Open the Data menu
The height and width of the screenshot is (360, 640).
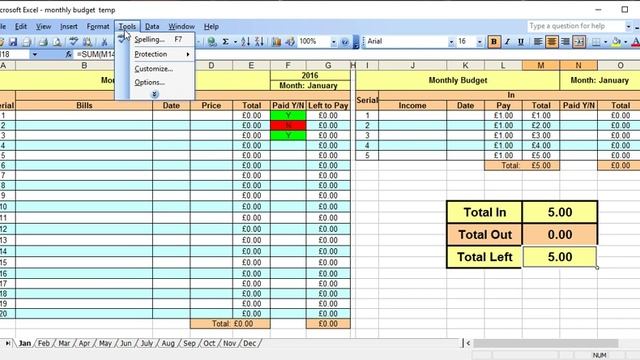(152, 27)
